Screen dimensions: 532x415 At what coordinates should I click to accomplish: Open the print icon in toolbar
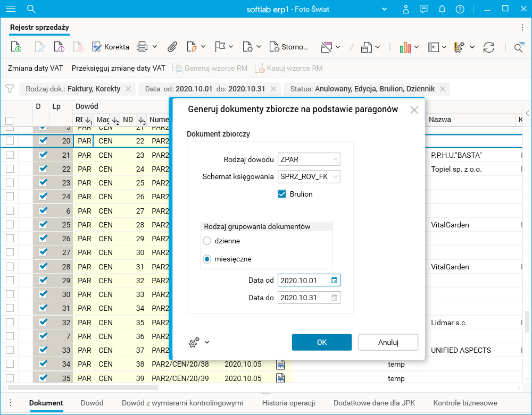(142, 47)
